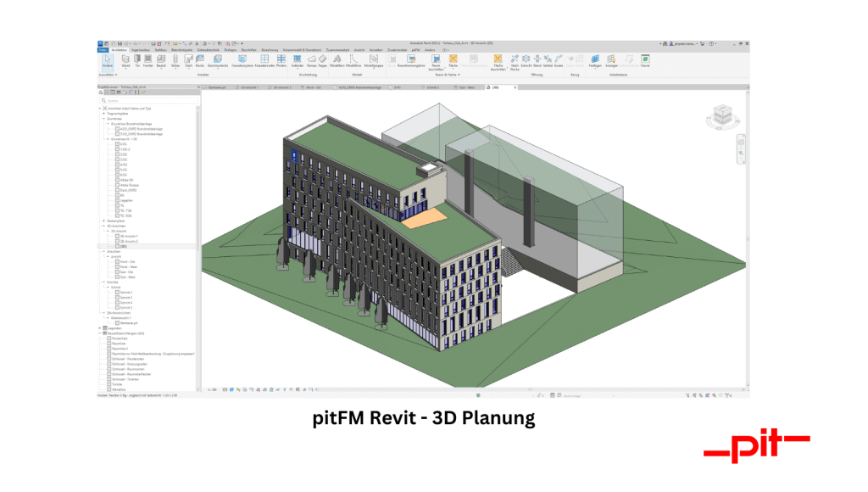Close the {3D} view tab
This screenshot has height=492, width=868.
515,87
